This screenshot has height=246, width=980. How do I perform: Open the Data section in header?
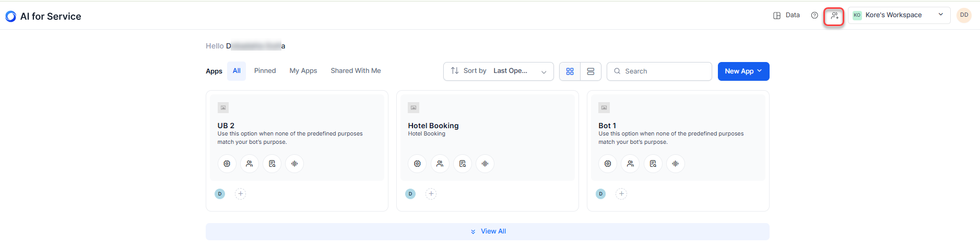[x=786, y=15]
